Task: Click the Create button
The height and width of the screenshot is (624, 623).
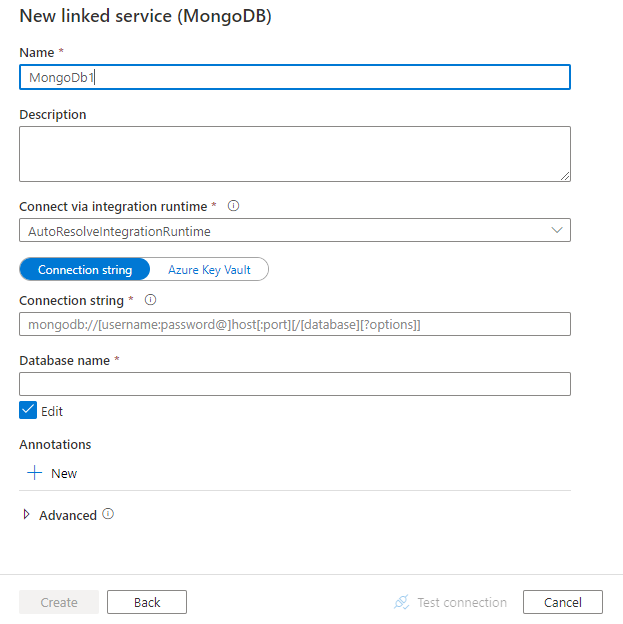Action: (59, 602)
